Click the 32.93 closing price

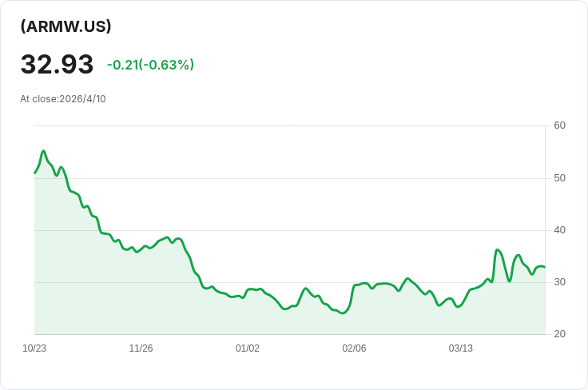click(x=57, y=64)
